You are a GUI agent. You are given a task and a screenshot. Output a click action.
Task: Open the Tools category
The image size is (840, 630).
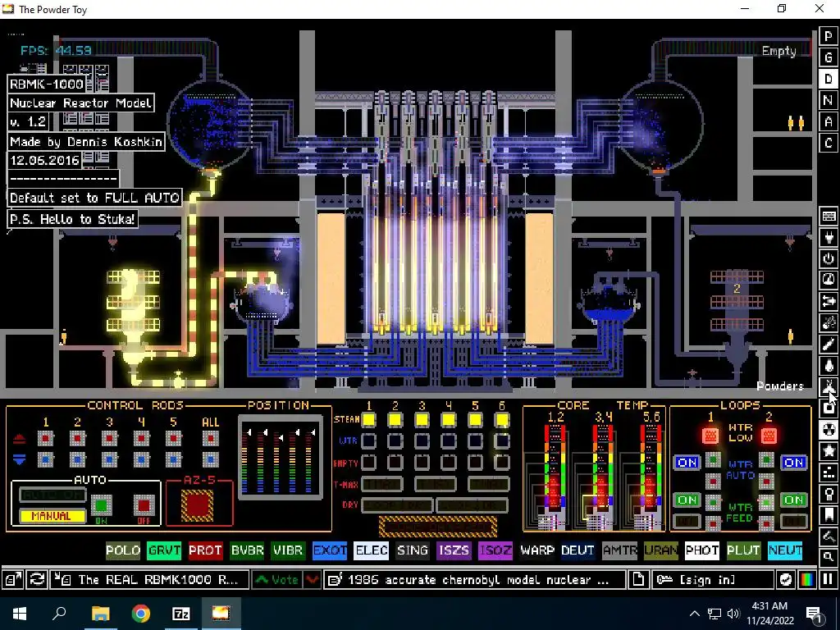829,494
